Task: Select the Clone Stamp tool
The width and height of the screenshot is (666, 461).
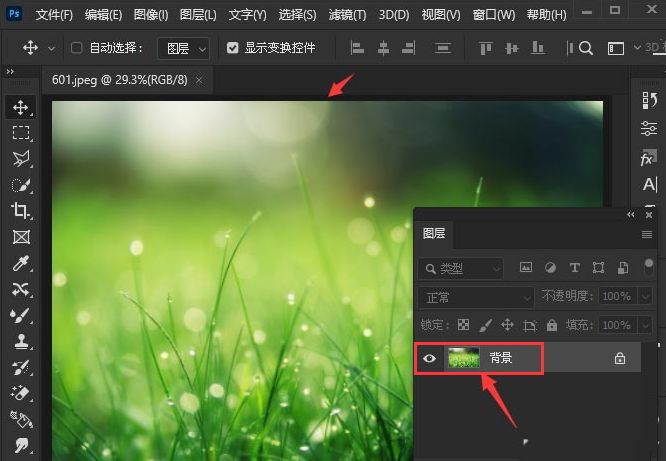Action: coord(20,341)
